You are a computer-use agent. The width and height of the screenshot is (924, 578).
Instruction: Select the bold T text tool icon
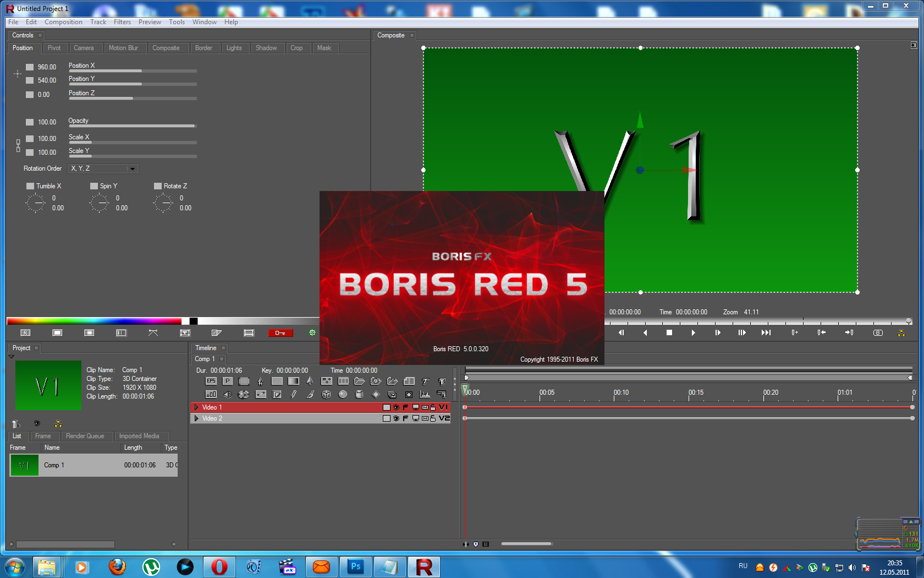(x=442, y=381)
